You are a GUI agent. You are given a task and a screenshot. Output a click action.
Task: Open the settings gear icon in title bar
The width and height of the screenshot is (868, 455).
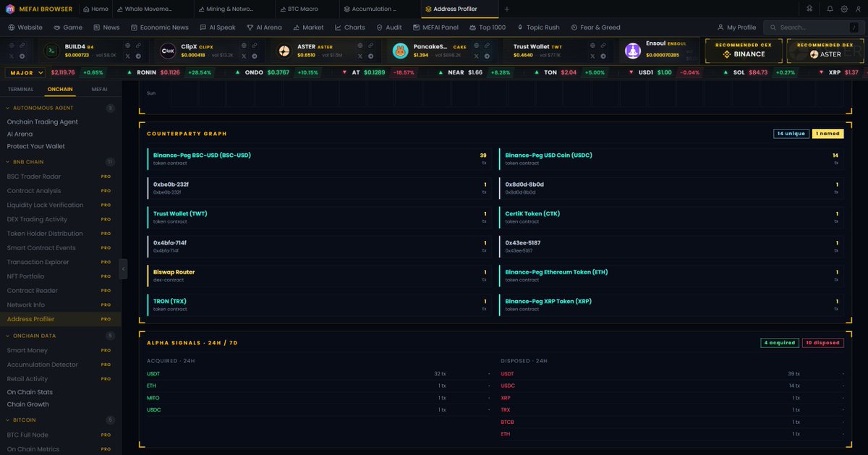click(x=844, y=9)
